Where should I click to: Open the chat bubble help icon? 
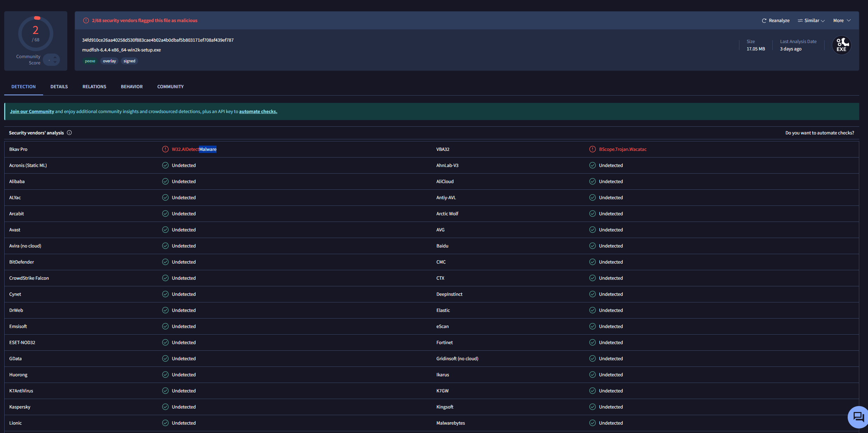[x=858, y=417]
